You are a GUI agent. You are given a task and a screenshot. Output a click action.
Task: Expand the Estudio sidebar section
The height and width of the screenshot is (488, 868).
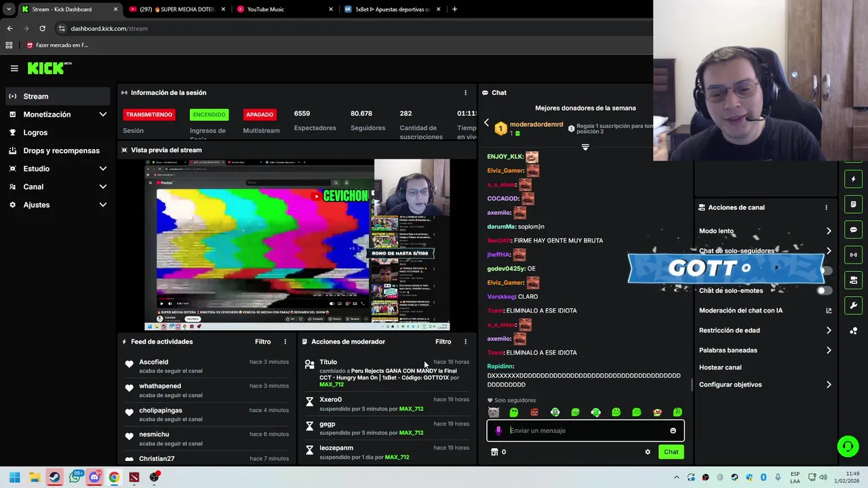(102, 169)
